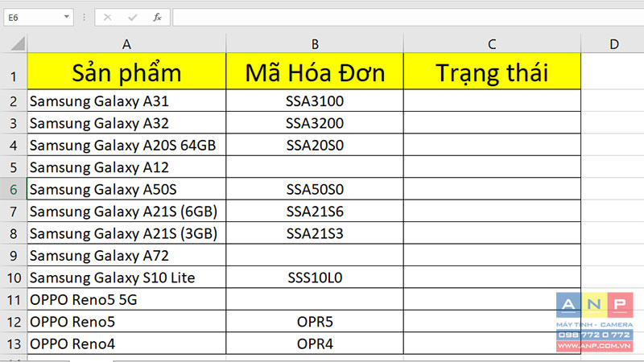Select Trạng thái cell for Samsung Galaxy A50S

[x=492, y=189]
